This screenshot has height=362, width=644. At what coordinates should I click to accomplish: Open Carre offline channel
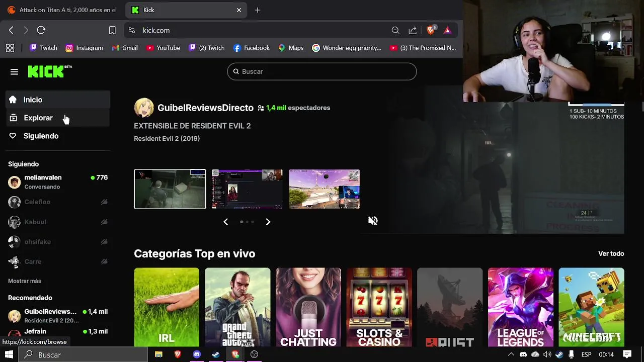(x=58, y=261)
